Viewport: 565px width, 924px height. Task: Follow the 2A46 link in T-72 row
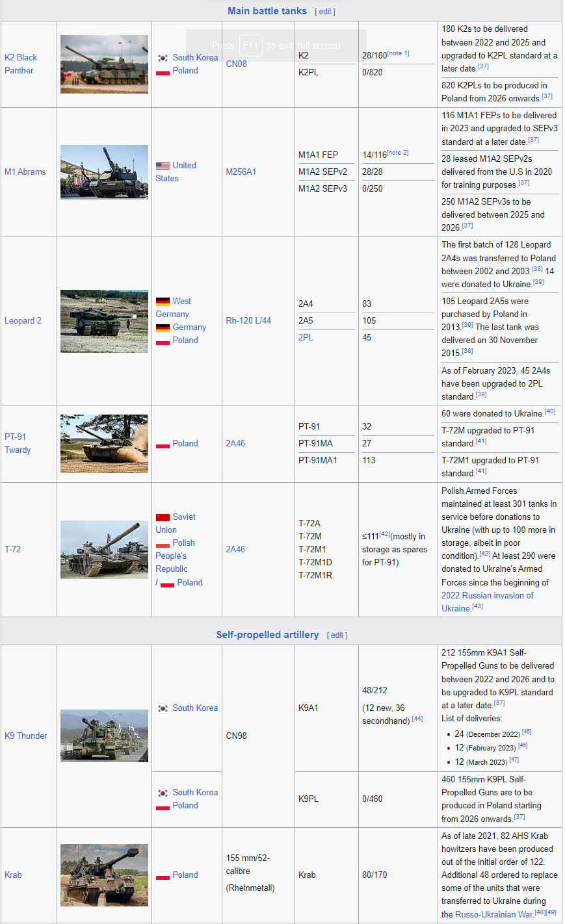(x=235, y=549)
